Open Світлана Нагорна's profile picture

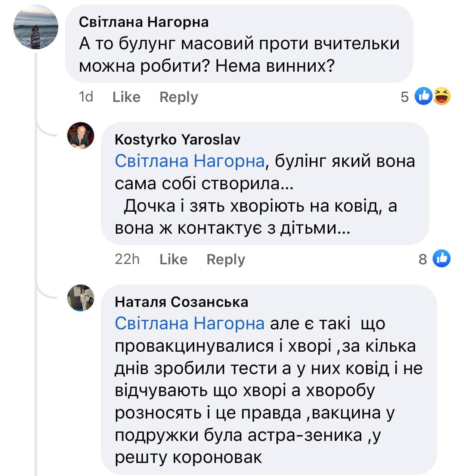tap(36, 27)
